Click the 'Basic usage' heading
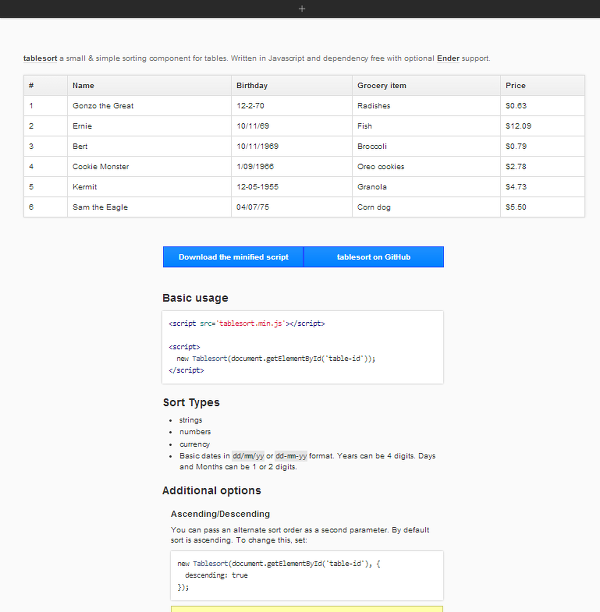 pyautogui.click(x=195, y=298)
